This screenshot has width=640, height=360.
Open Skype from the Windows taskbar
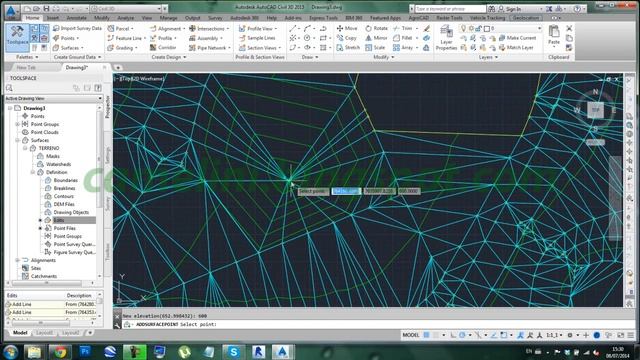point(233,352)
